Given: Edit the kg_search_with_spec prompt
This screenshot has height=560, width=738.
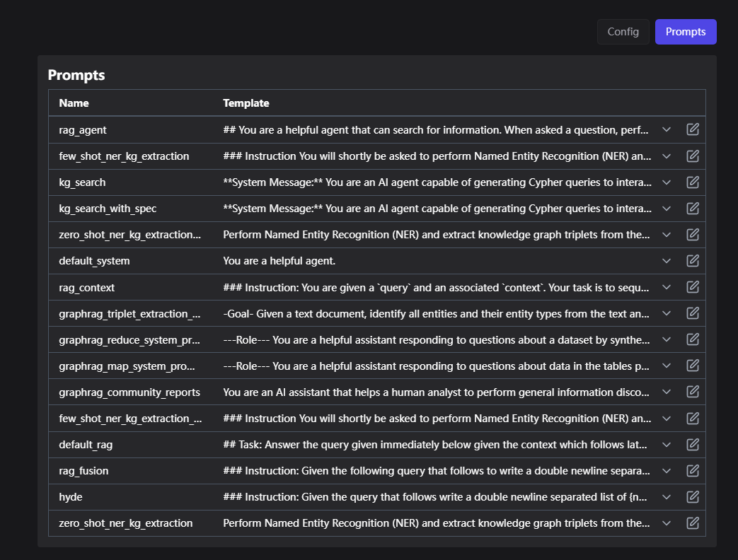Looking at the screenshot, I should (x=693, y=209).
